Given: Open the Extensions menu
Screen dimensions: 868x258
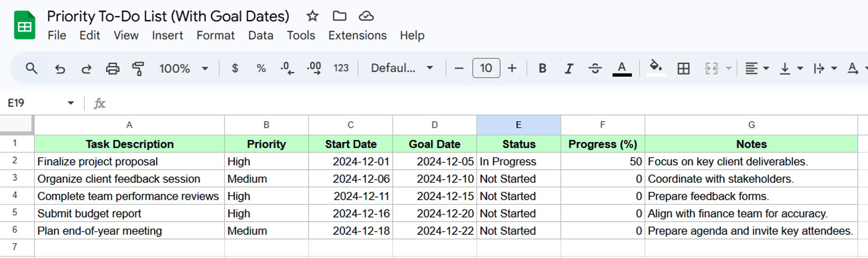Looking at the screenshot, I should 357,35.
